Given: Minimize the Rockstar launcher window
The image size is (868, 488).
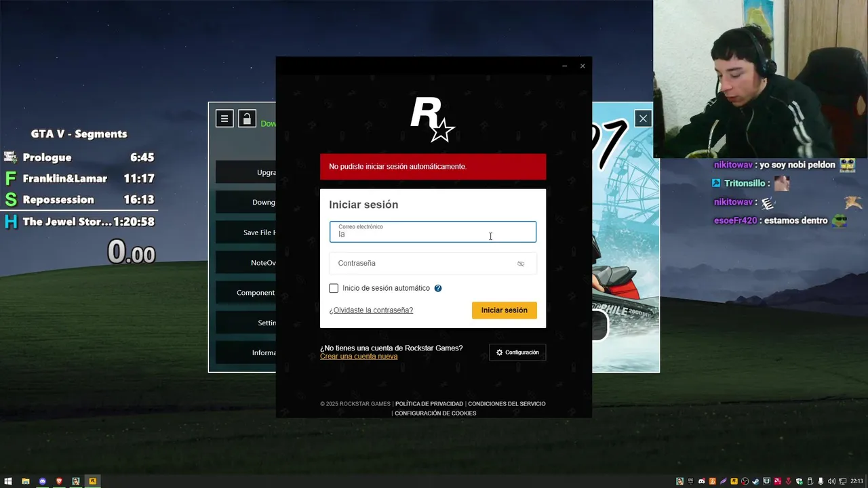Looking at the screenshot, I should (564, 66).
